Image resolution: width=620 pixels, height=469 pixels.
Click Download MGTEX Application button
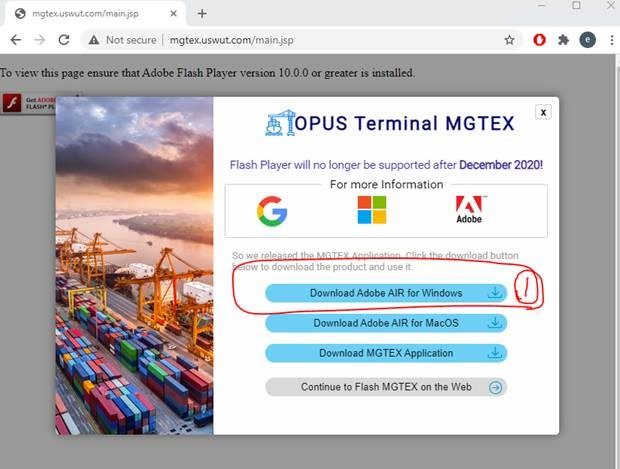tap(386, 353)
